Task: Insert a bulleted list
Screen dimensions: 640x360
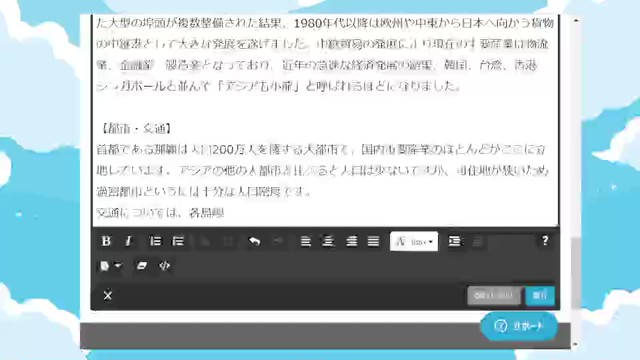Action: (x=178, y=241)
